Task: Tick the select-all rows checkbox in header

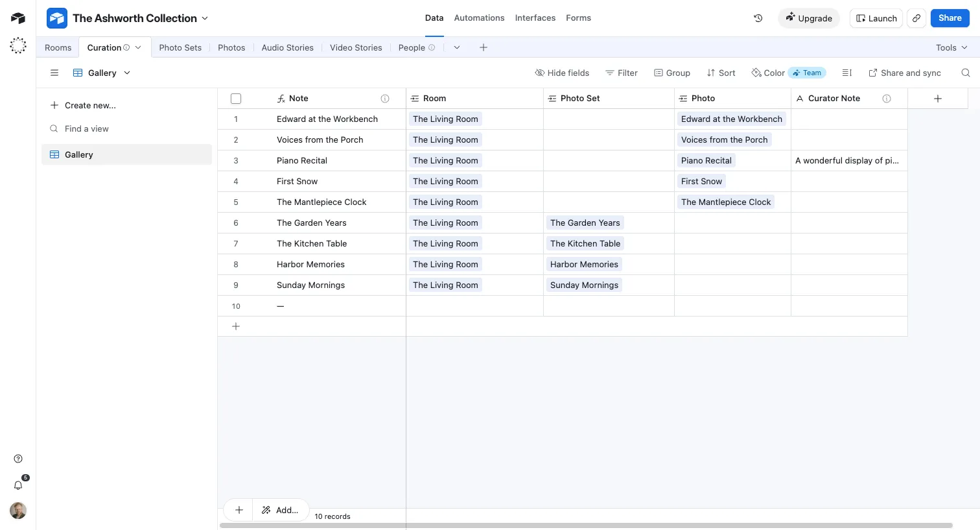Action: click(x=236, y=99)
